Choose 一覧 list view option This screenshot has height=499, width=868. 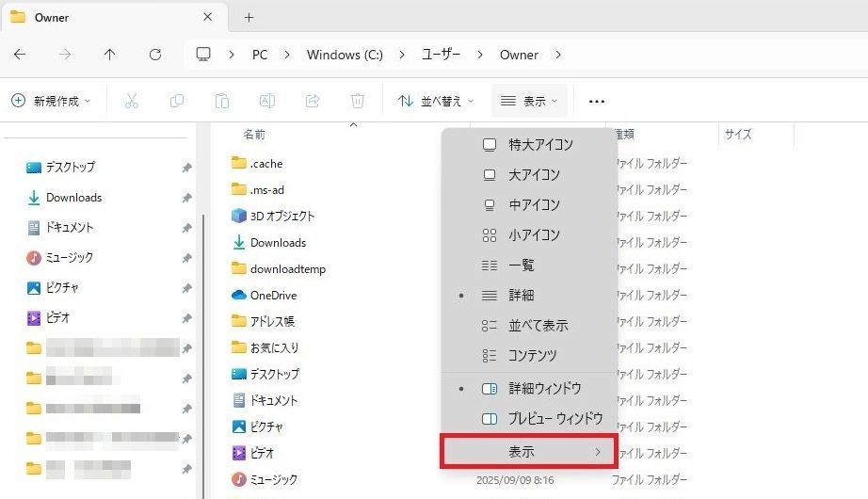pyautogui.click(x=521, y=265)
